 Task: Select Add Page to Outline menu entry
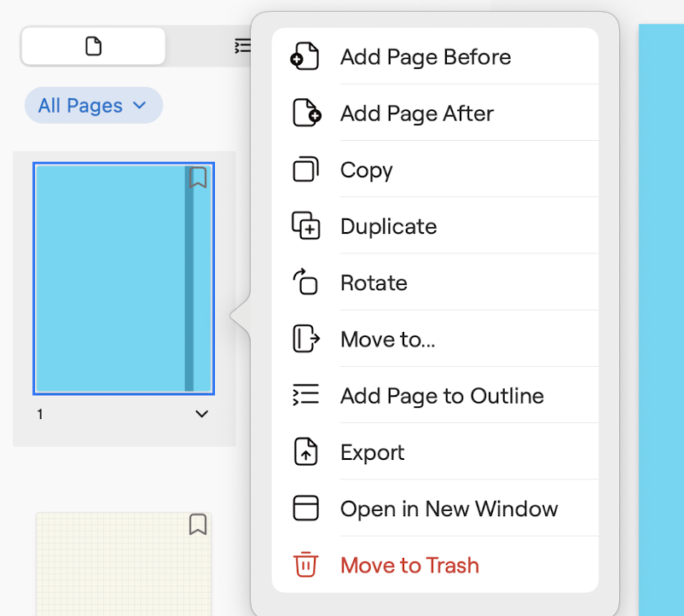[441, 396]
